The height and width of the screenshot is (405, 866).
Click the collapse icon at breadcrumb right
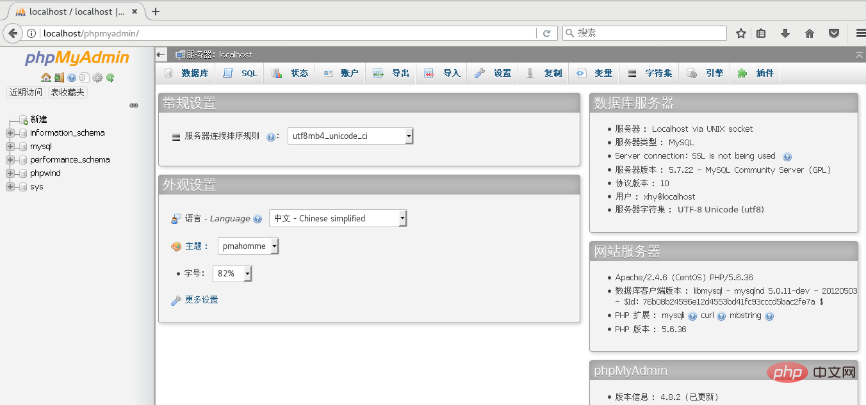tap(859, 54)
